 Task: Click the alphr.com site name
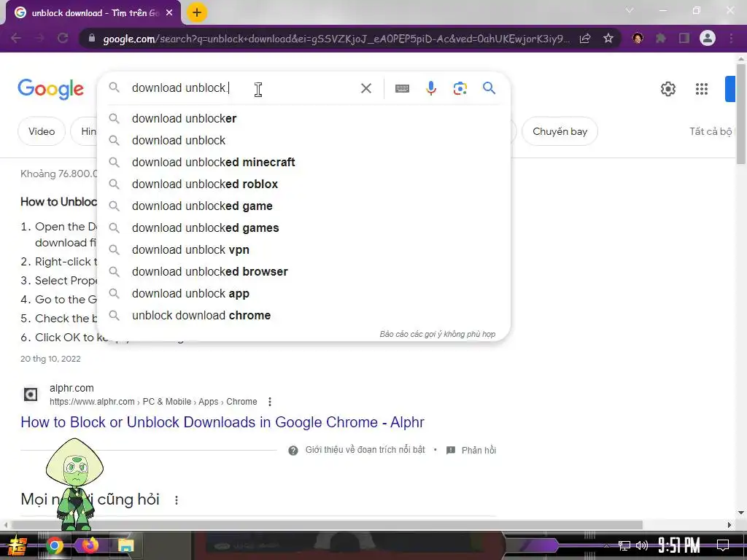(71, 388)
